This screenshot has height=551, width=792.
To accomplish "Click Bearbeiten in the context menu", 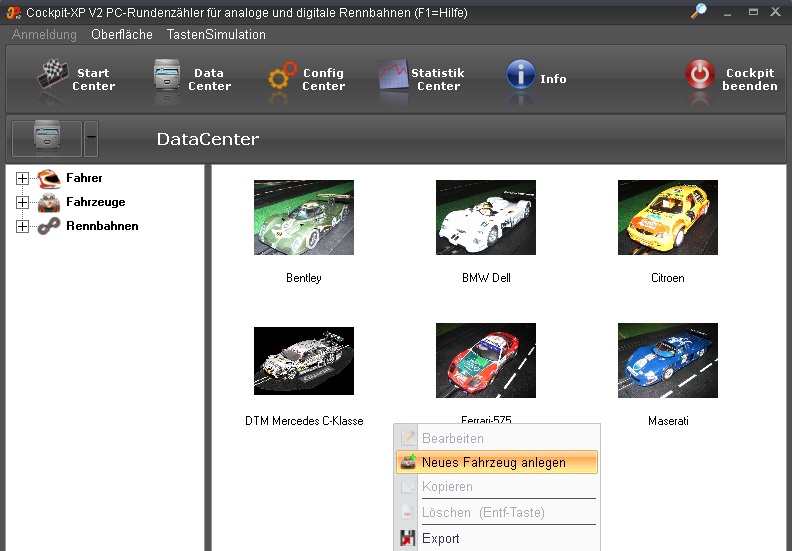I will tap(497, 438).
